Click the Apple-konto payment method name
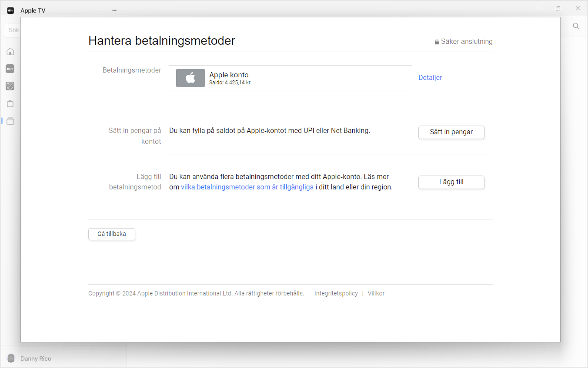This screenshot has height=368, width=588. [229, 75]
